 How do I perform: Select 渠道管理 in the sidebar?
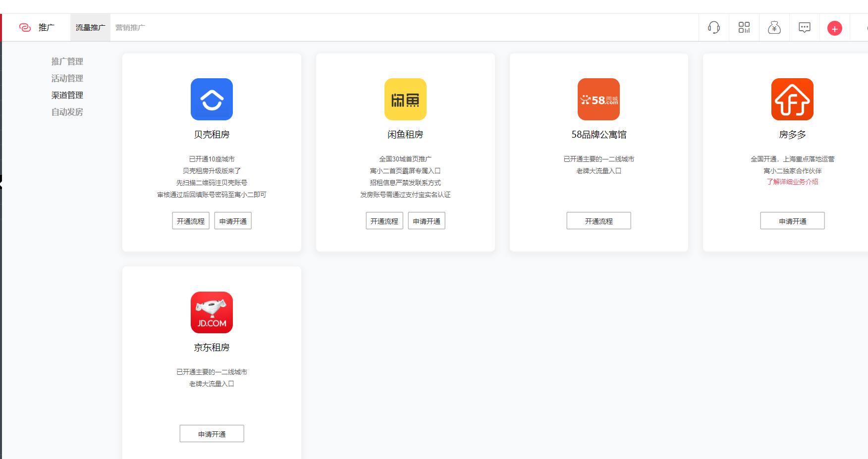[x=67, y=95]
